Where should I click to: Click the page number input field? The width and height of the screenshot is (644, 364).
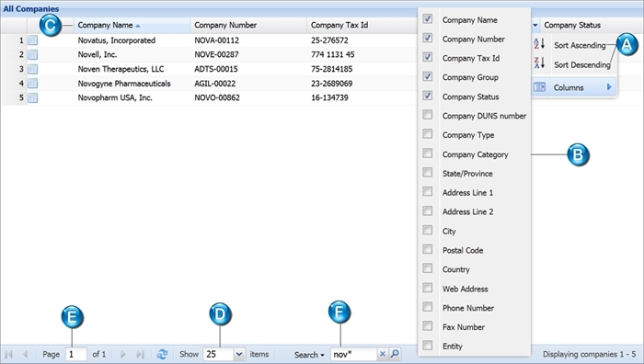coord(76,354)
